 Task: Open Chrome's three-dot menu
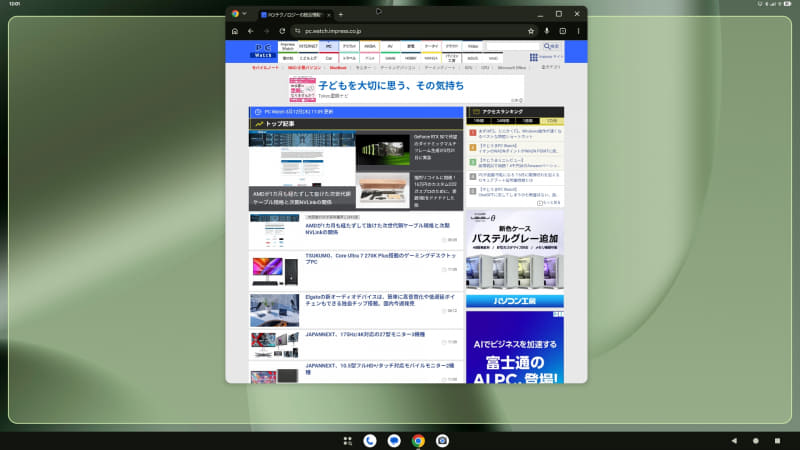(x=578, y=31)
